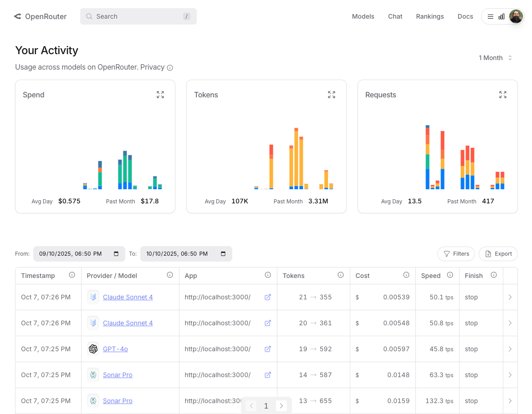Expand the Tokens chart to fullscreen

(x=332, y=95)
